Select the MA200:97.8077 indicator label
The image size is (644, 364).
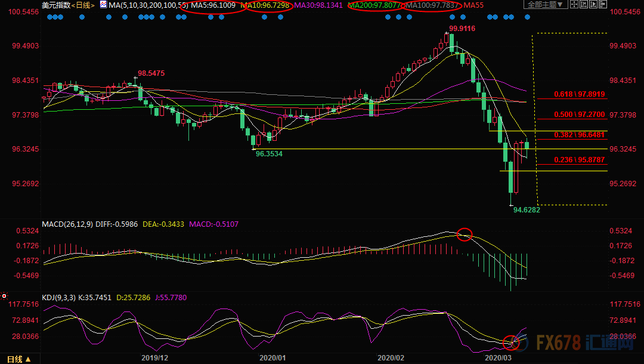pos(374,5)
